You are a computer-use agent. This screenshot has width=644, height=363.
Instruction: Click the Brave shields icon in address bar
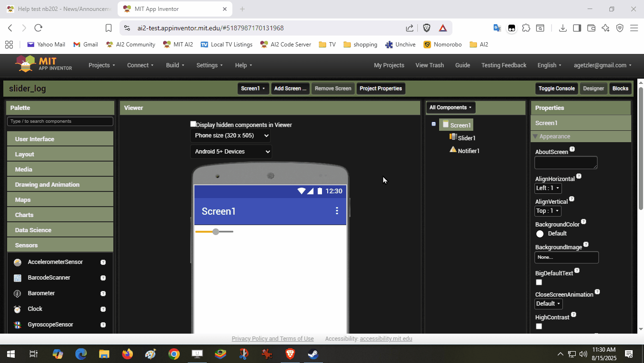coord(426,28)
